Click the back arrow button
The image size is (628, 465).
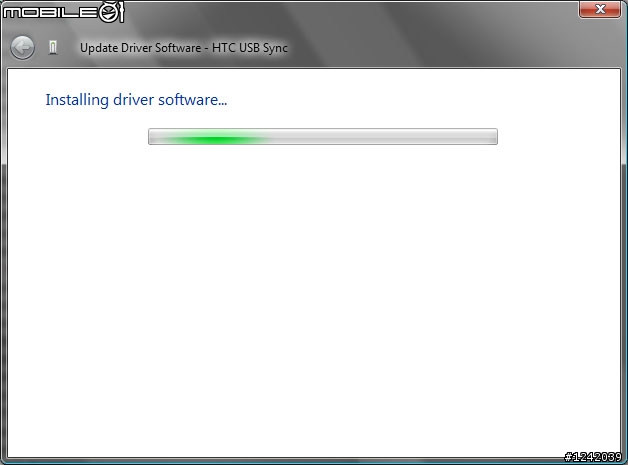22,48
